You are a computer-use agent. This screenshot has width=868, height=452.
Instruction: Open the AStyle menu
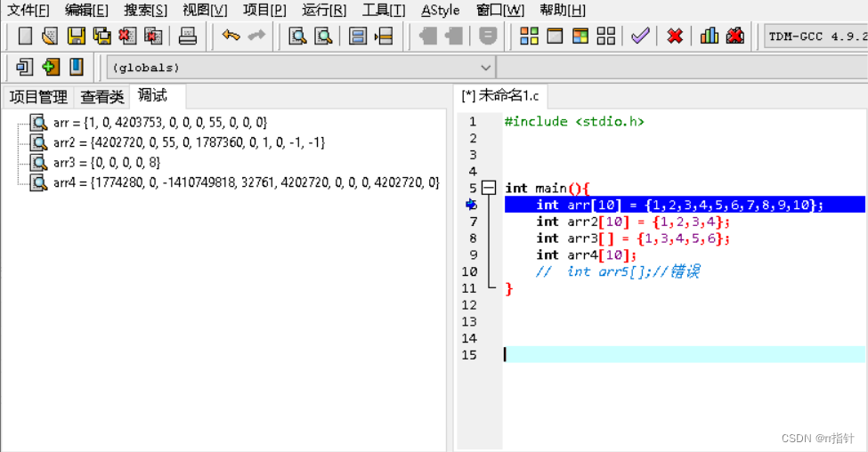click(x=440, y=10)
